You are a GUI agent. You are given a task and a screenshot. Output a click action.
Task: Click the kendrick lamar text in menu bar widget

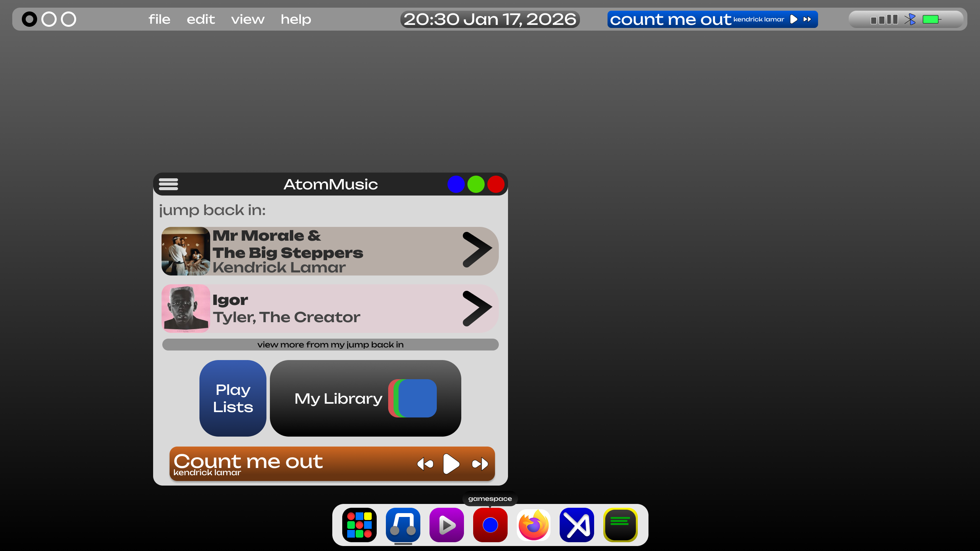(759, 19)
